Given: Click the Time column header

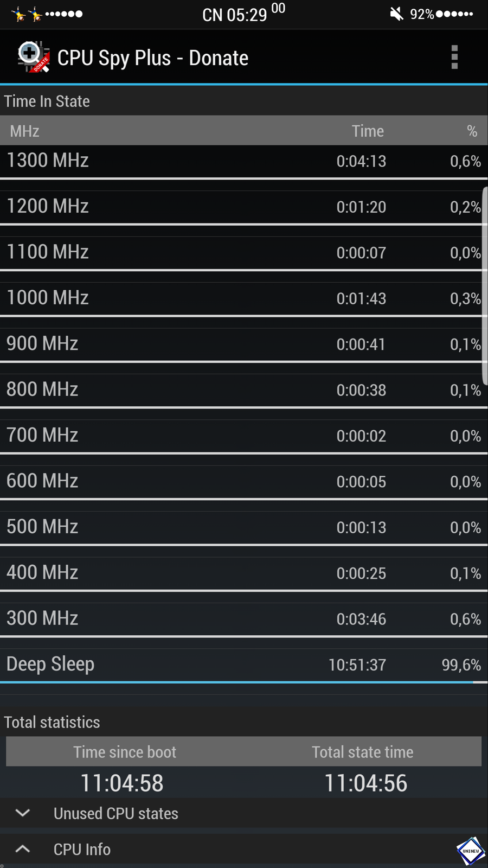Looking at the screenshot, I should click(x=368, y=131).
